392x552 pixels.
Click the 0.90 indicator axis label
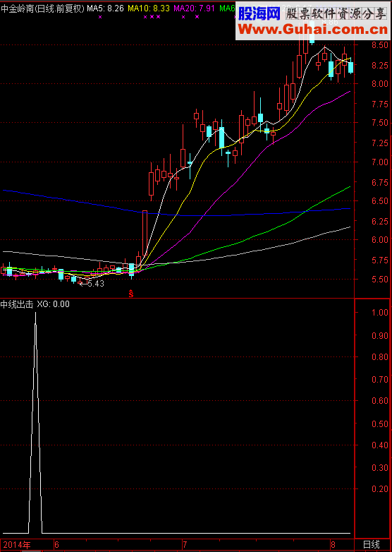pos(381,335)
